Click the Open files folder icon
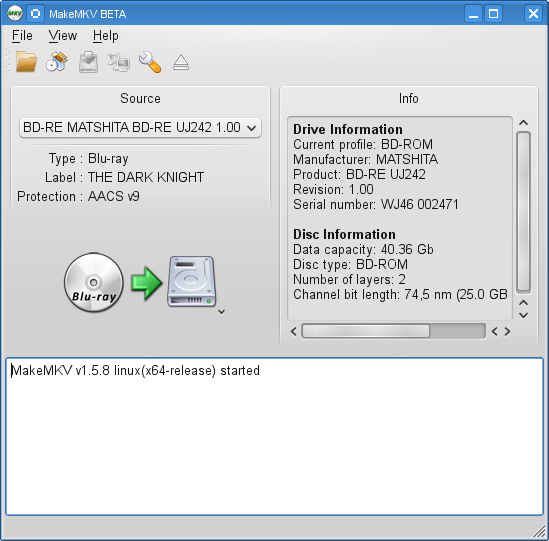Viewport: 549px width, 541px height. 26,62
